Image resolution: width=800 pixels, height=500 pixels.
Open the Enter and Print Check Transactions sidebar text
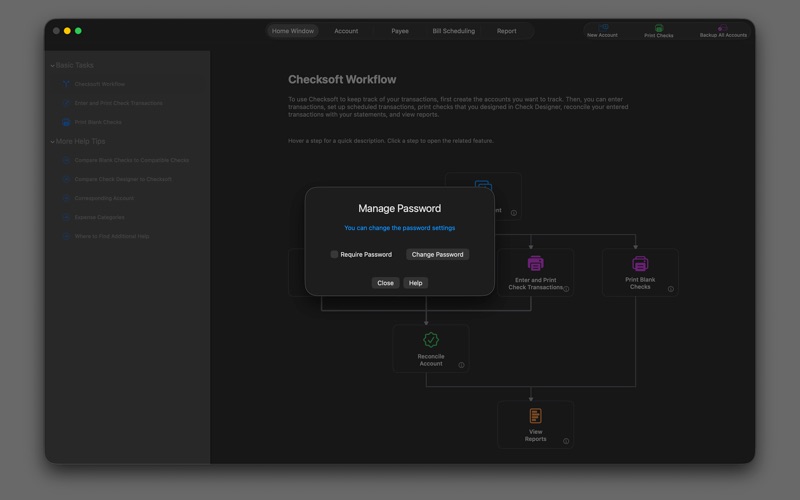118,103
